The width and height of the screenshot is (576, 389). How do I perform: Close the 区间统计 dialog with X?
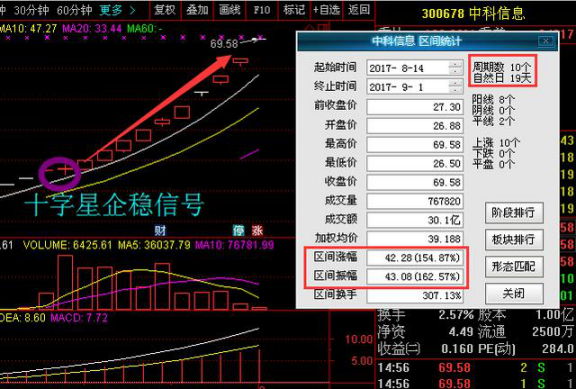tap(546, 41)
